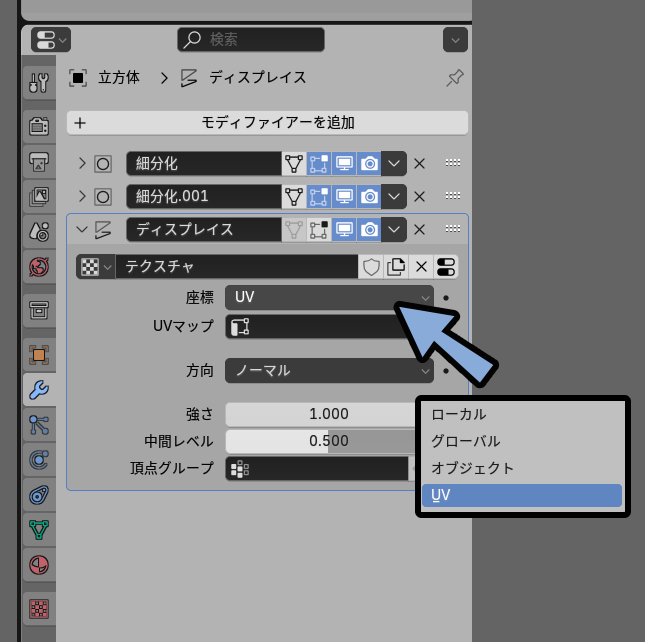Open the View Layer properties tab
The width and height of the screenshot is (645, 642).
(x=39, y=197)
